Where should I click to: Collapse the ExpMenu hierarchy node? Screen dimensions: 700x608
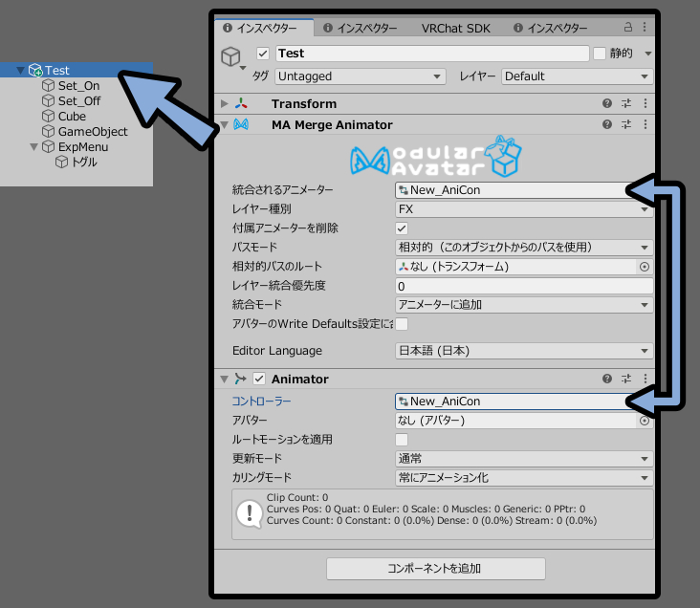(x=33, y=147)
